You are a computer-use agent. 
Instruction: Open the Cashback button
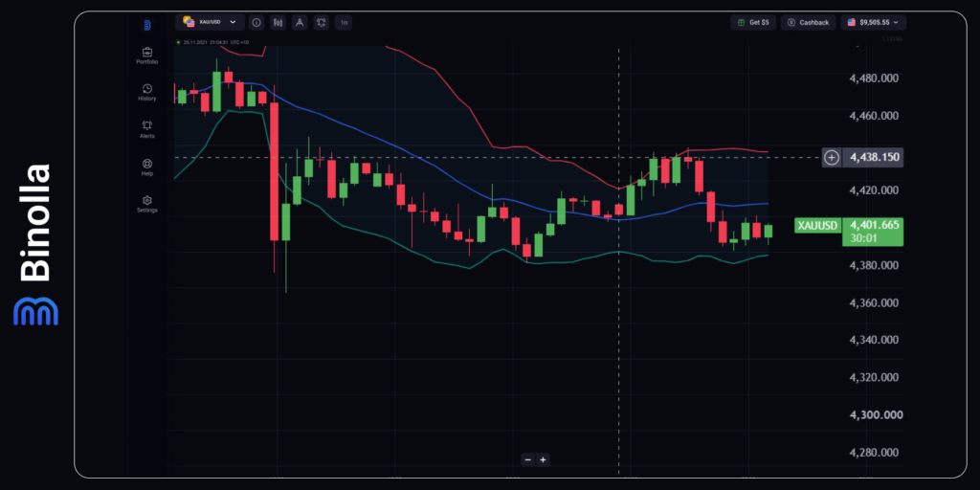tap(808, 23)
